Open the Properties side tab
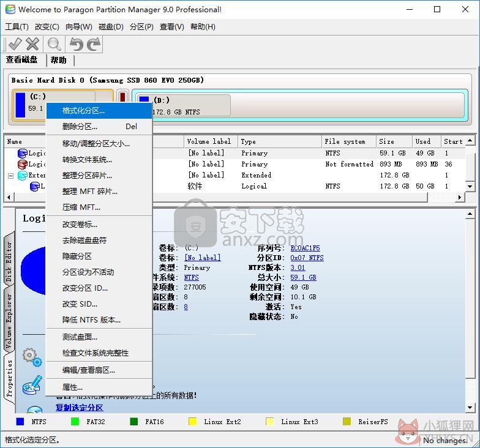The width and height of the screenshot is (480, 448). click(x=10, y=378)
